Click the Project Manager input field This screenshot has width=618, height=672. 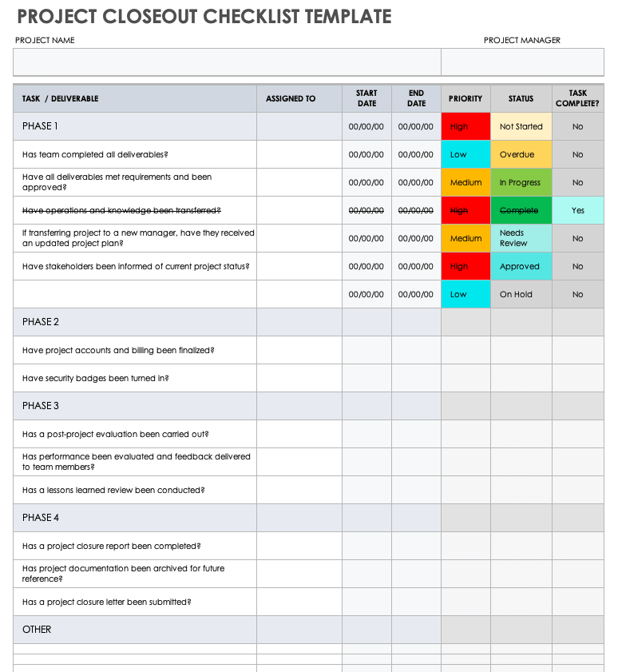coord(522,62)
